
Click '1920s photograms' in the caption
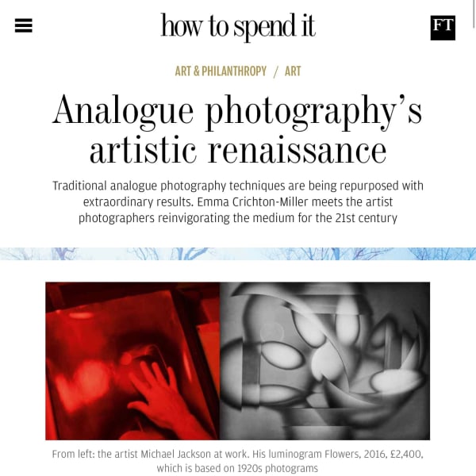278,468
